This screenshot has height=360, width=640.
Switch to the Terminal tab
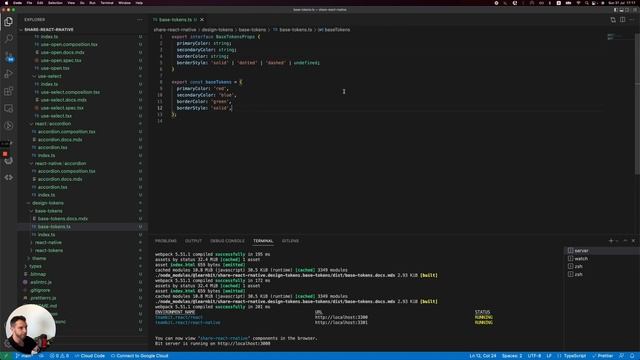pyautogui.click(x=263, y=241)
